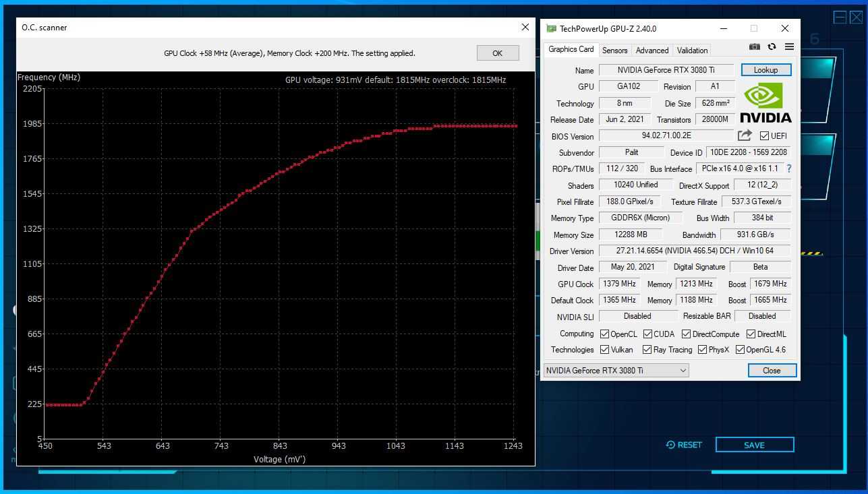Take a GPU-Z screenshot with the camera icon

pos(755,47)
